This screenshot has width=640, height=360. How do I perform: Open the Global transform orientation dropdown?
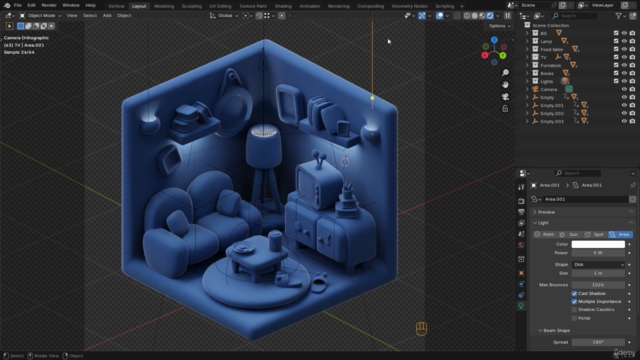(x=224, y=16)
